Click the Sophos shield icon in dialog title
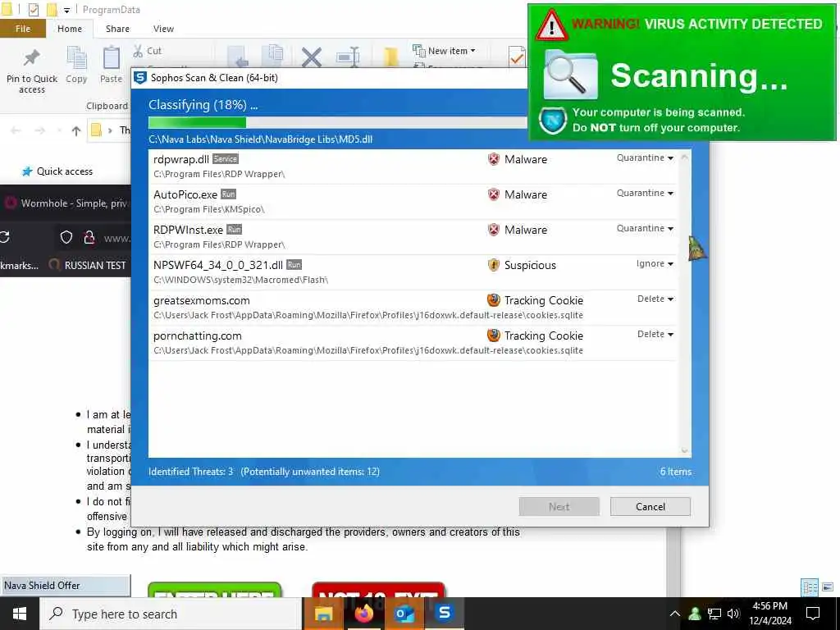This screenshot has width=840, height=630. pos(139,78)
